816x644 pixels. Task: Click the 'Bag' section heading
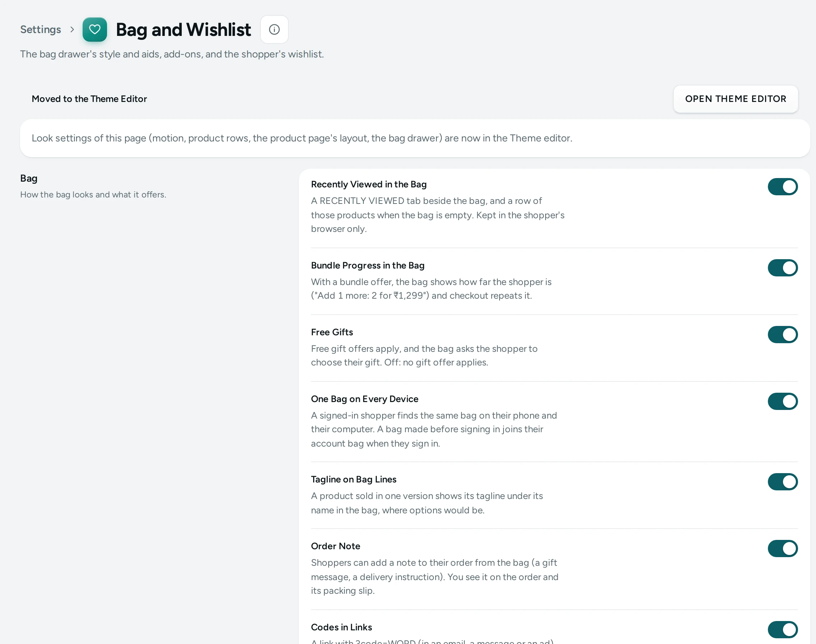click(x=29, y=178)
